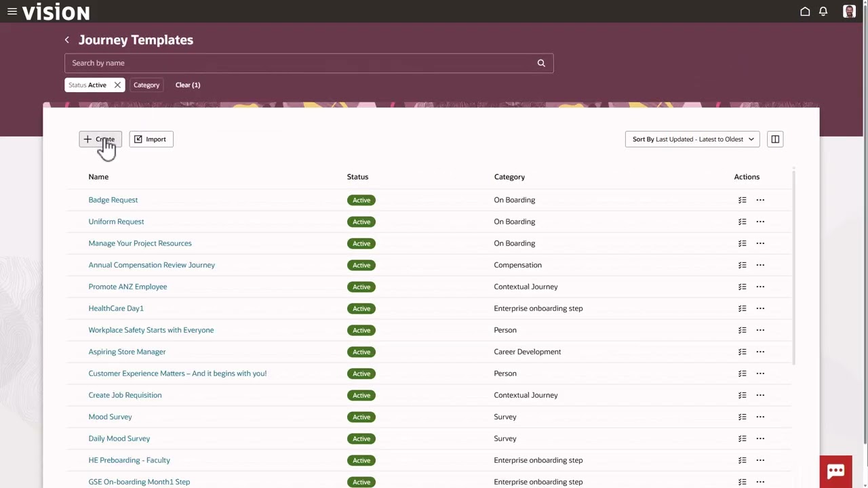Go back using the arrow beside Journey Templates
Image resolution: width=868 pixels, height=488 pixels.
pyautogui.click(x=67, y=40)
